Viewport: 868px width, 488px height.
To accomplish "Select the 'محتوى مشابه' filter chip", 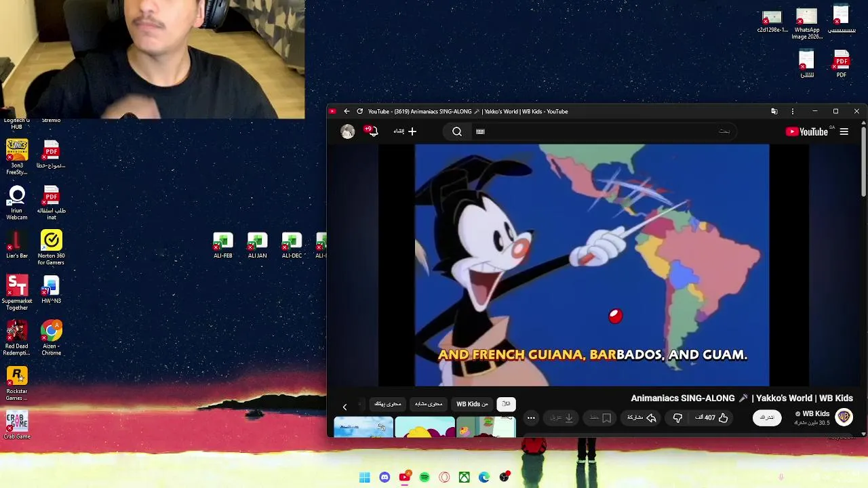I will tap(429, 404).
